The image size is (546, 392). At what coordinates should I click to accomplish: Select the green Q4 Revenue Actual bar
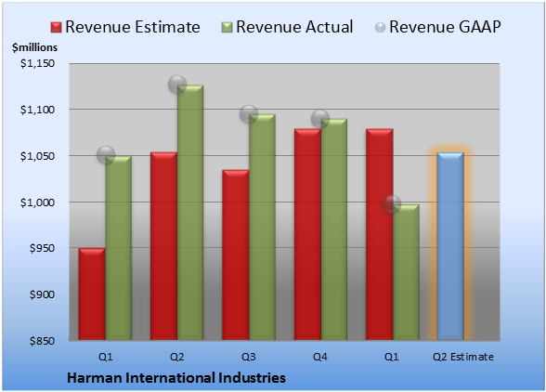coord(334,229)
